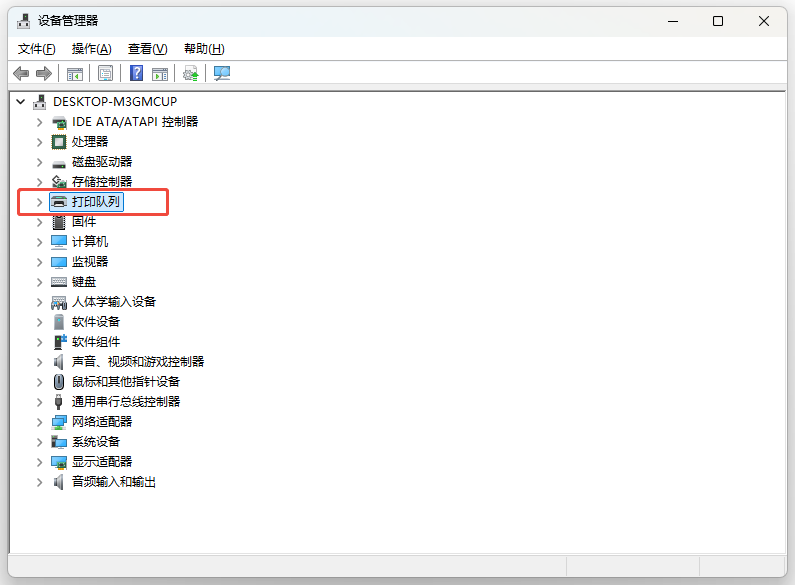The width and height of the screenshot is (795, 585).
Task: Click the Forward arrow toolbar icon
Action: click(44, 74)
